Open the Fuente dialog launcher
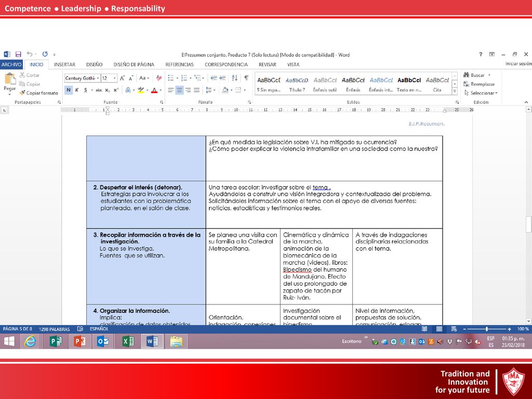 (162, 102)
